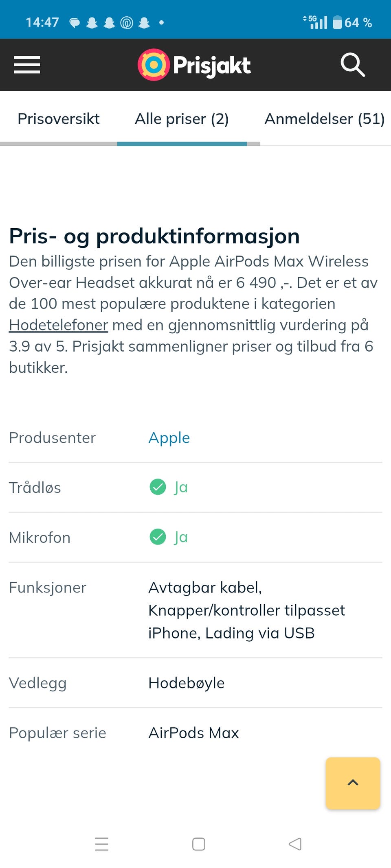391x868 pixels.
Task: Tap the Android recent apps icon
Action: [102, 844]
